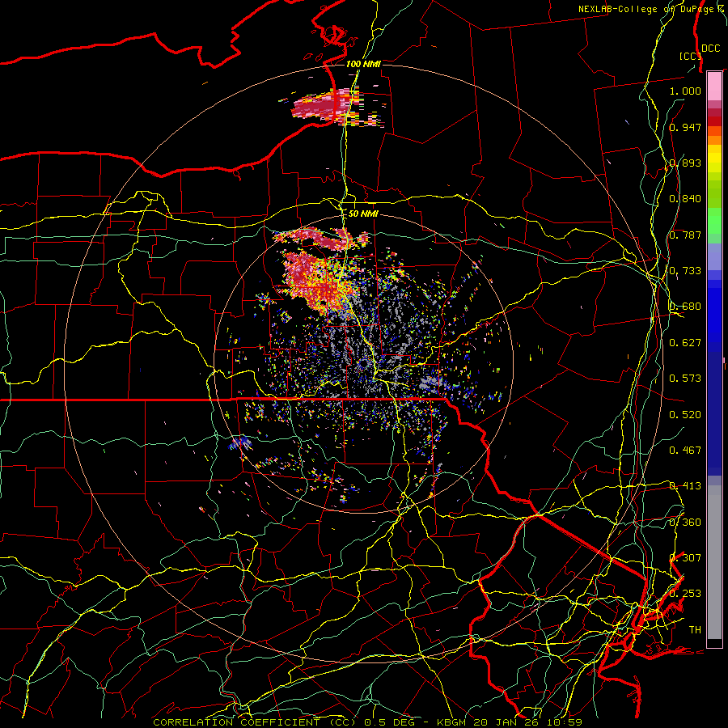The image size is (728, 728).
Task: Click the "100 NMI" range ring label
Action: 363,64
